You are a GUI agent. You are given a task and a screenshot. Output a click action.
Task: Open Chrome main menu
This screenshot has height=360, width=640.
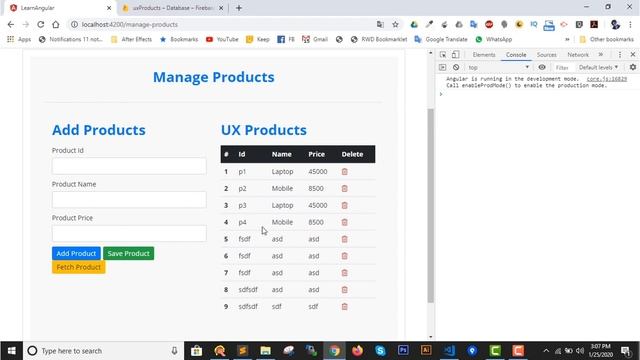tap(630, 24)
